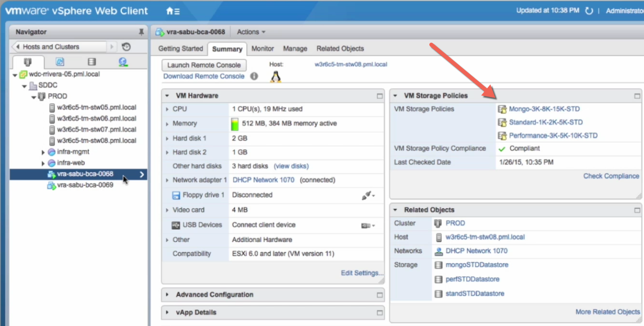Click the Launch Remote Console button
Viewport: 644px width, 326px height.
coord(204,65)
